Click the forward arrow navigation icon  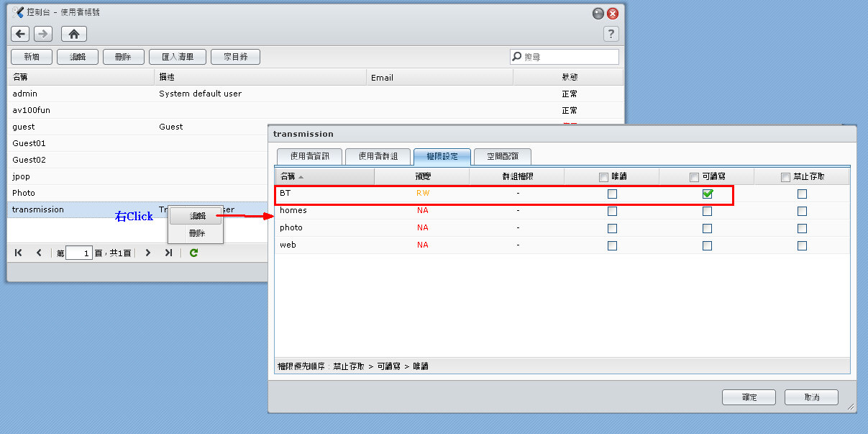point(43,34)
